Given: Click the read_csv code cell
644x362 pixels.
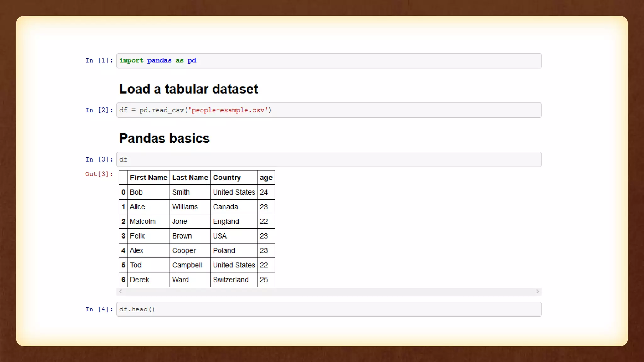Looking at the screenshot, I should pyautogui.click(x=329, y=110).
